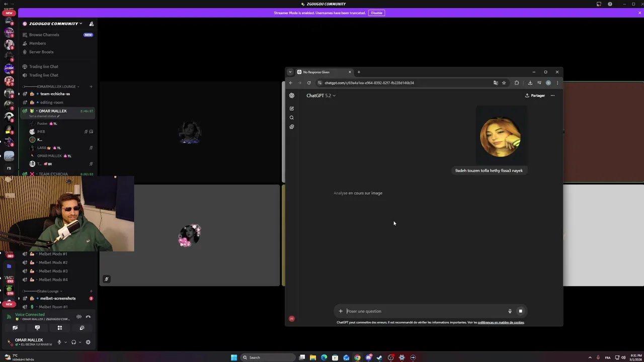
Task: Open the préférences en matière de cookies link
Action: click(501, 322)
